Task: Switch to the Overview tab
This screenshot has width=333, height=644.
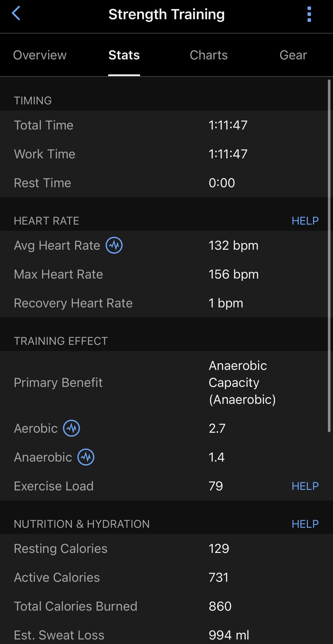Action: pos(40,55)
